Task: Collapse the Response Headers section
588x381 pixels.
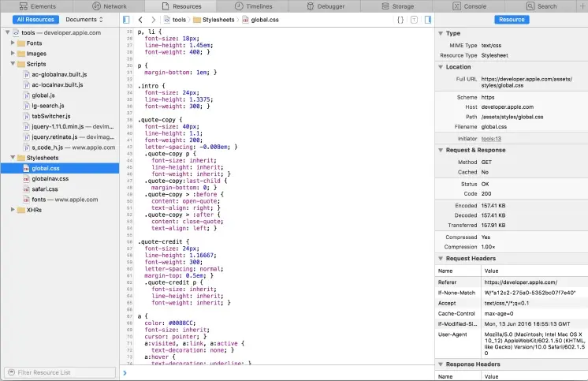Action: tap(441, 364)
